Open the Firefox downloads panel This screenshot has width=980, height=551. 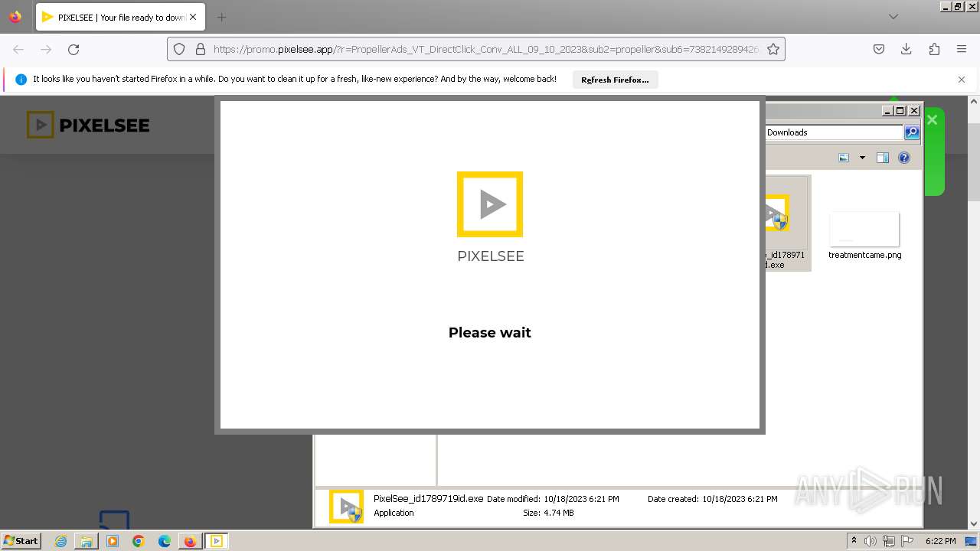point(906,49)
